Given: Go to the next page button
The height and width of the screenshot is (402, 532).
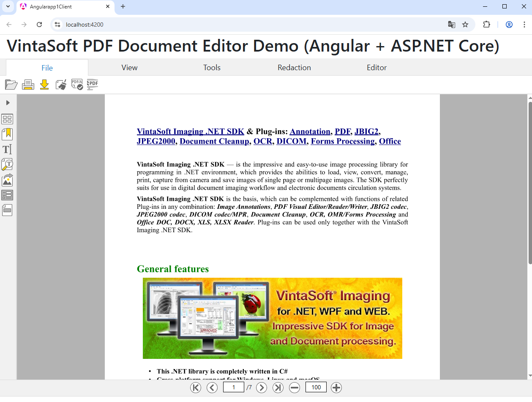Looking at the screenshot, I should 262,387.
